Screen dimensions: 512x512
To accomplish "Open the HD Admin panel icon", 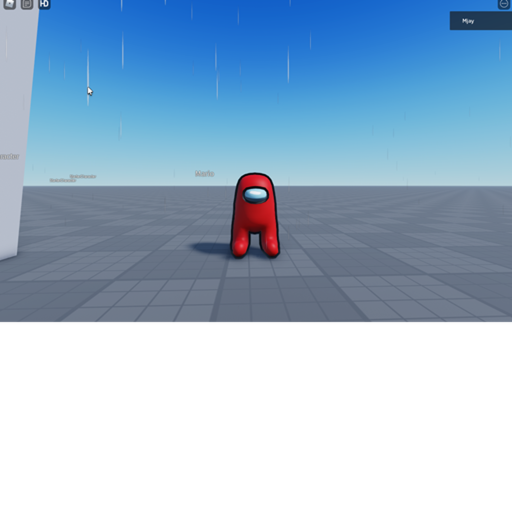I will point(44,4).
